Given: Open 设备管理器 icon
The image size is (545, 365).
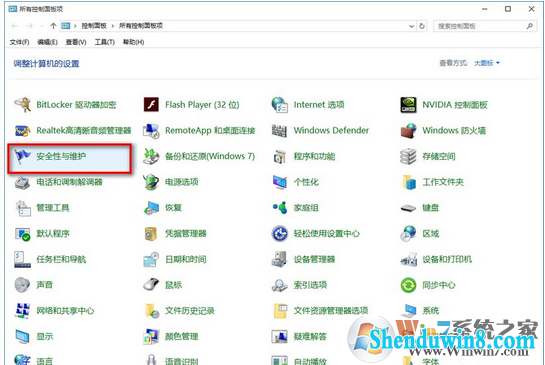Looking at the screenshot, I should 279,259.
